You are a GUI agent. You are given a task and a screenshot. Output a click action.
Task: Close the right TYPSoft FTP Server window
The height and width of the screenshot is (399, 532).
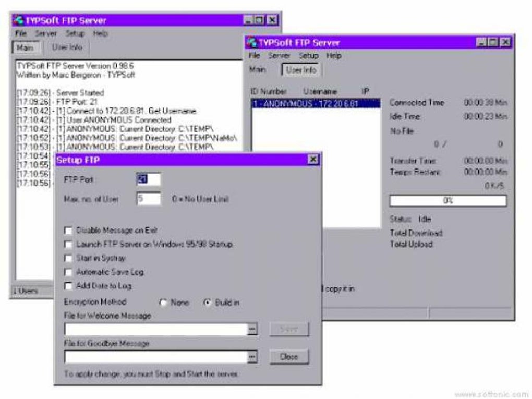505,42
